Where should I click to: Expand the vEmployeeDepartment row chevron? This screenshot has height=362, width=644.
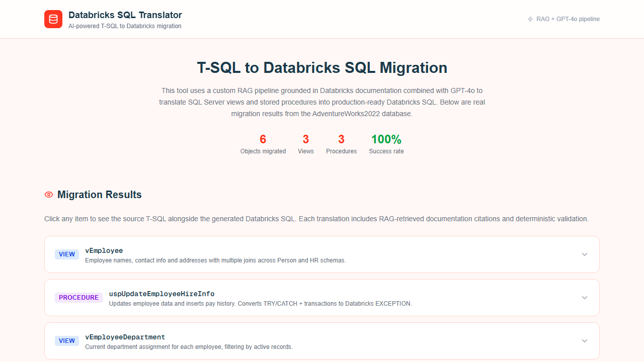585,341
